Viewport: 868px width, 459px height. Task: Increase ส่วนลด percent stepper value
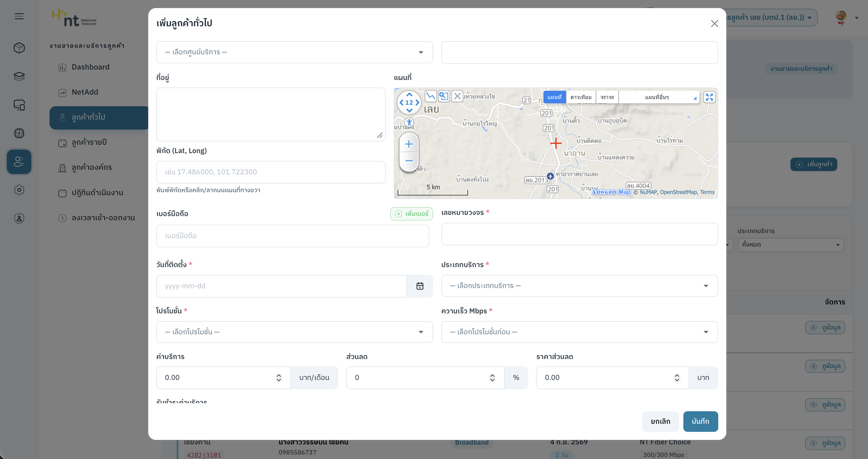(492, 375)
